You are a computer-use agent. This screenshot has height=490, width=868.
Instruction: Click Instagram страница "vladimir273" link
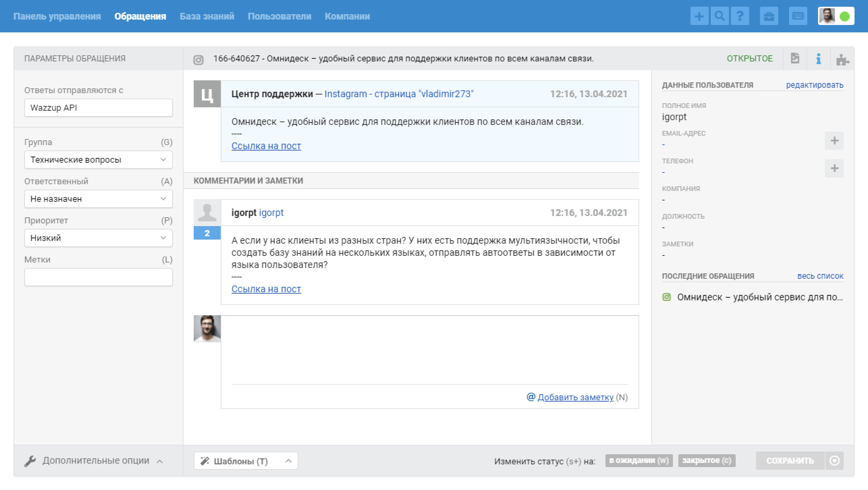point(399,94)
